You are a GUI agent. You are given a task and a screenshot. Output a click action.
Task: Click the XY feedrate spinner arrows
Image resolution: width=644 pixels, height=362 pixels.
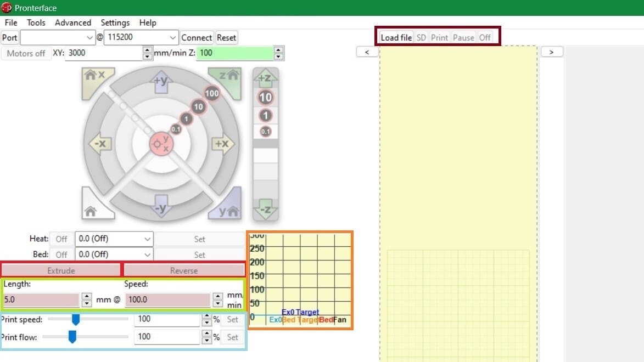tap(148, 53)
